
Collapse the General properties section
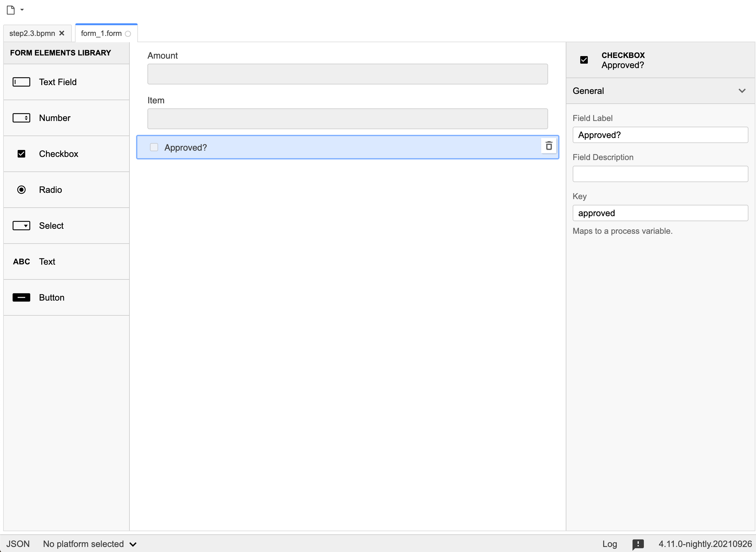tap(742, 91)
